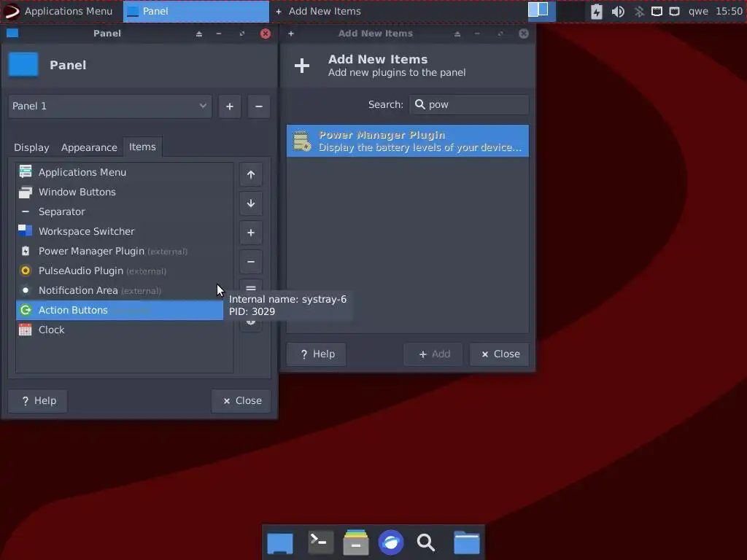Click the Add button in Add New Items
Viewport: 747px width, 560px height.
pyautogui.click(x=433, y=354)
